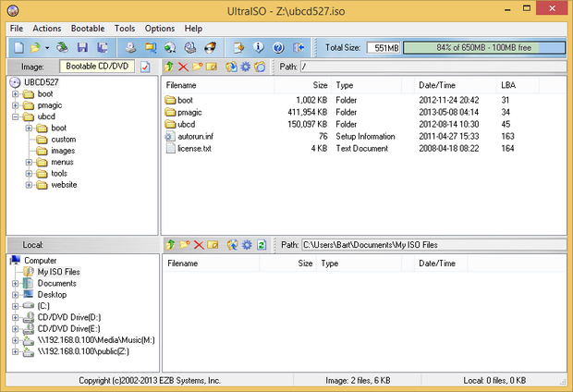This screenshot has height=392, width=573.
Task: Click the Mount to Virtual Drive icon
Action: pyautogui.click(x=170, y=47)
